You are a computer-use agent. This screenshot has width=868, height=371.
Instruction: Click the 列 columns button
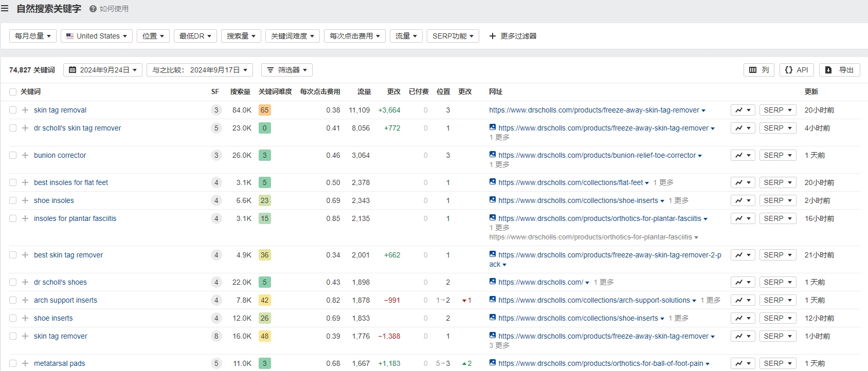pos(759,70)
